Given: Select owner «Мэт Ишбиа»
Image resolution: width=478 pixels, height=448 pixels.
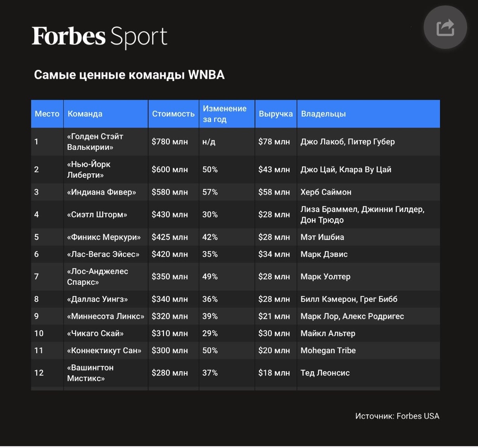Looking at the screenshot, I should (322, 237).
